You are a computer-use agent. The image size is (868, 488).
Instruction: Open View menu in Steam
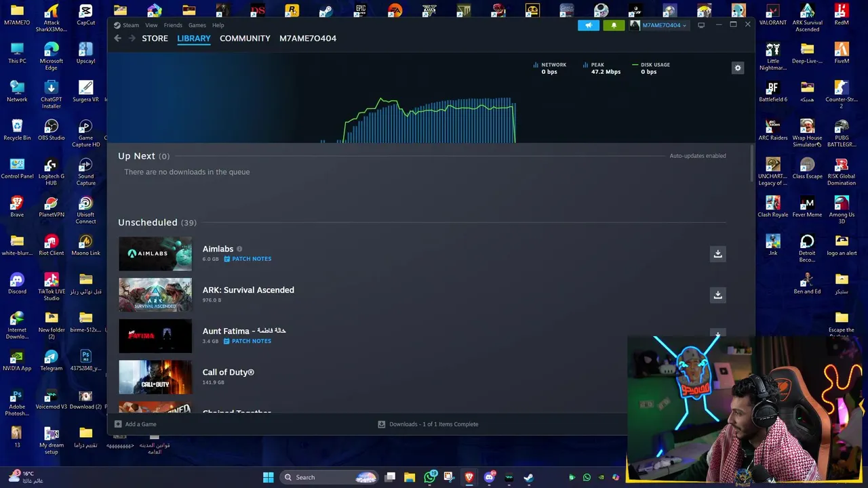tap(151, 25)
